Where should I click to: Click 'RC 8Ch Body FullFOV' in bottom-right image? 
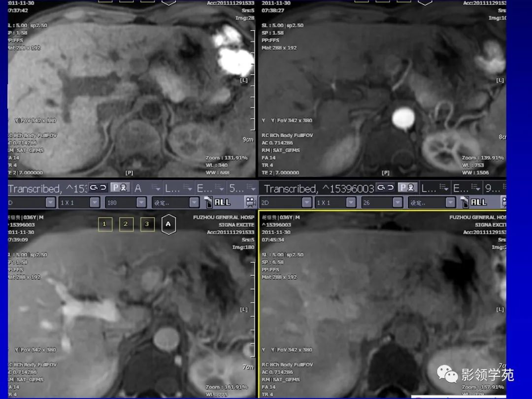pyautogui.click(x=287, y=365)
